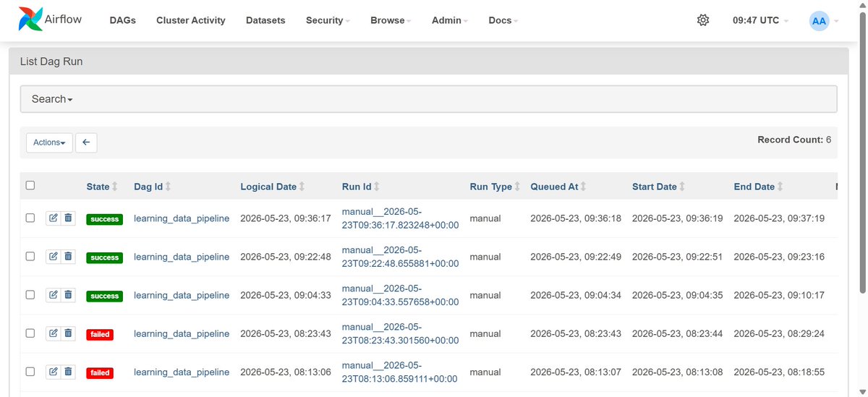Click the success badge in 09:36:17 row
Screen dimensions: 868x397
104,219
